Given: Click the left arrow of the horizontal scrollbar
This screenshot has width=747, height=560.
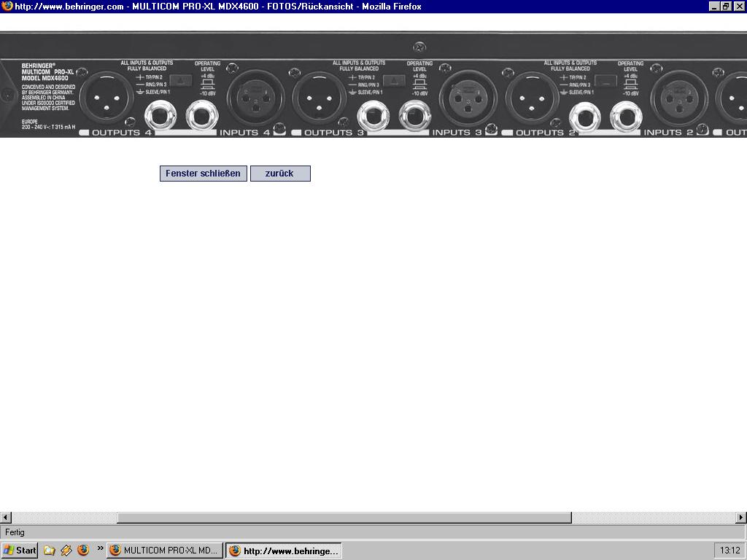Looking at the screenshot, I should click(6, 518).
